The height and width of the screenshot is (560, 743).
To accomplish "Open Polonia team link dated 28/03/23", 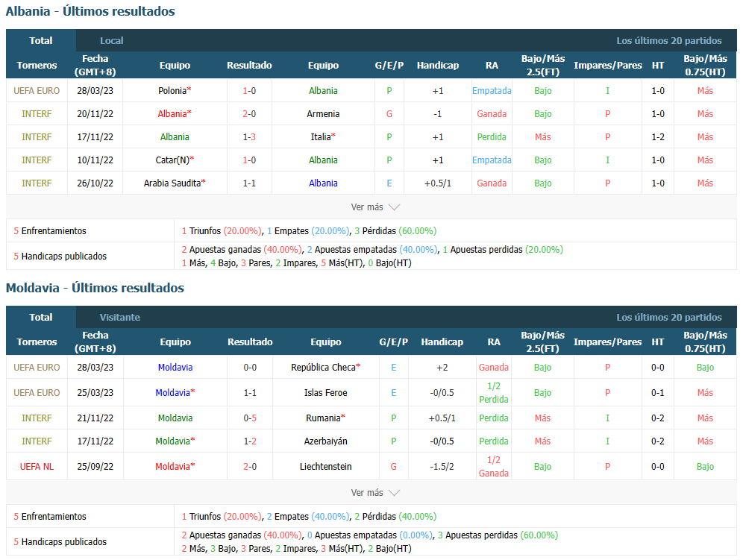I will coord(175,90).
